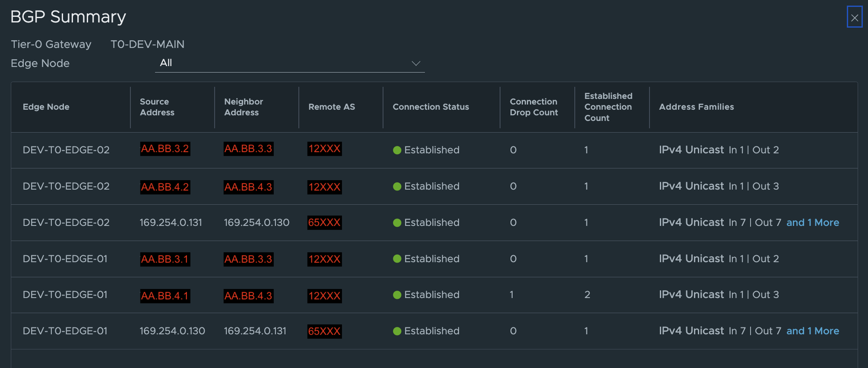Click the Source Address column header
The width and height of the screenshot is (868, 368).
[x=157, y=107]
